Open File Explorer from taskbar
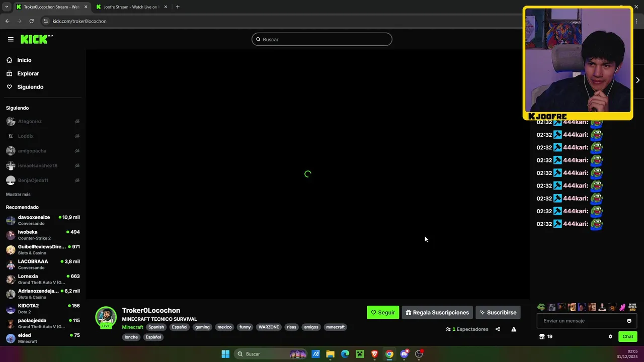This screenshot has width=644, height=362. tap(330, 354)
